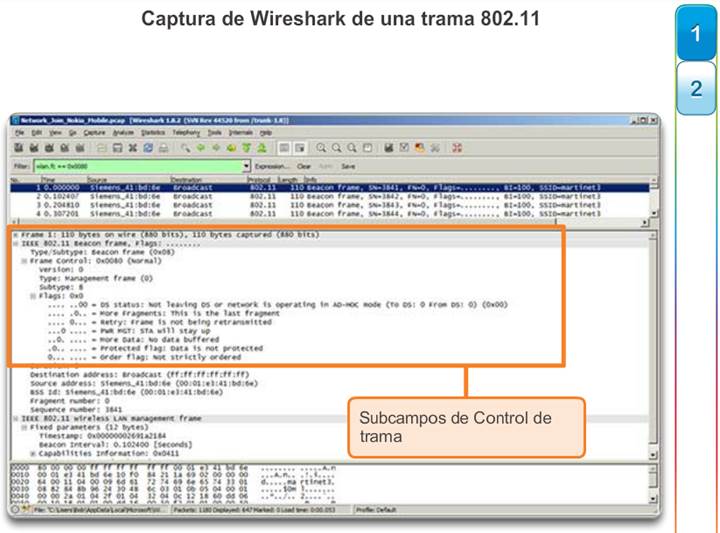Viewport: 720px width, 533px height.
Task: Click the List capture interfaces toolbar icon
Action: tap(18, 148)
